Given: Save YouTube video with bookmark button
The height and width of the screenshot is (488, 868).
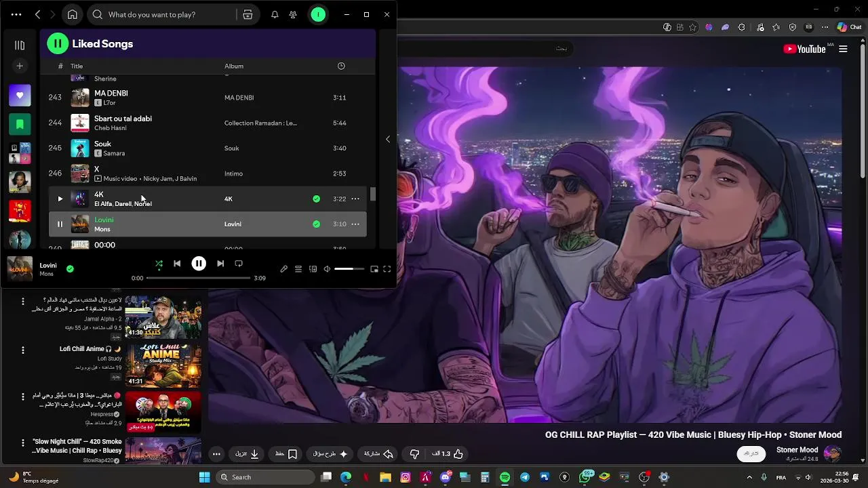Looking at the screenshot, I should pyautogui.click(x=285, y=454).
